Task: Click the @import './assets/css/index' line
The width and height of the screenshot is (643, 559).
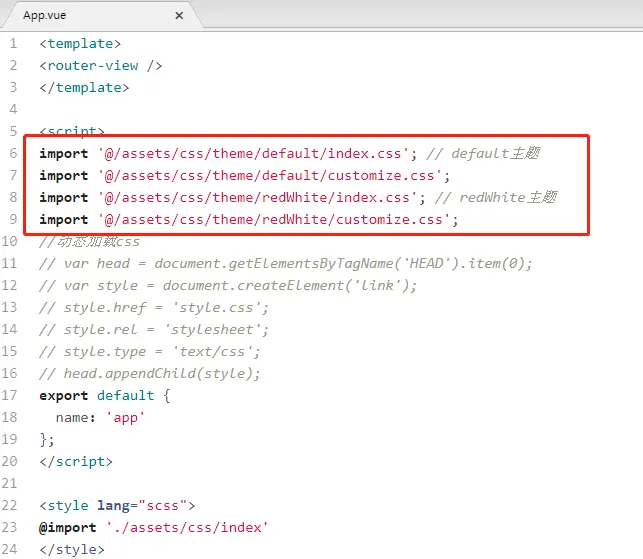Action: click(x=154, y=528)
